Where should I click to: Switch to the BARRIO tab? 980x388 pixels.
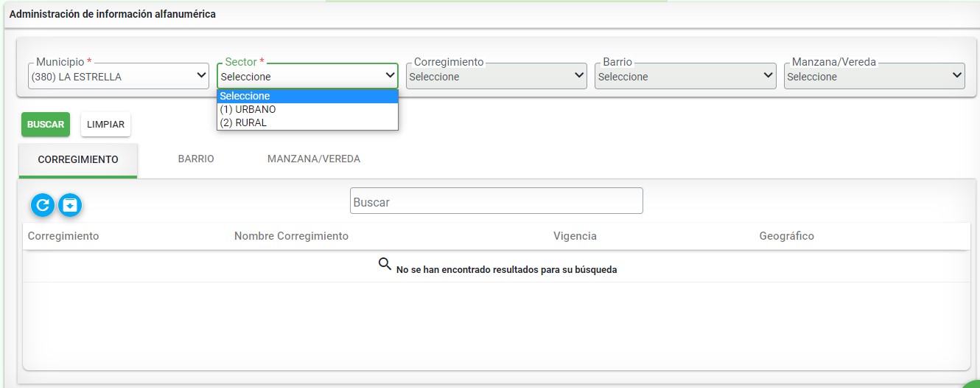(196, 159)
